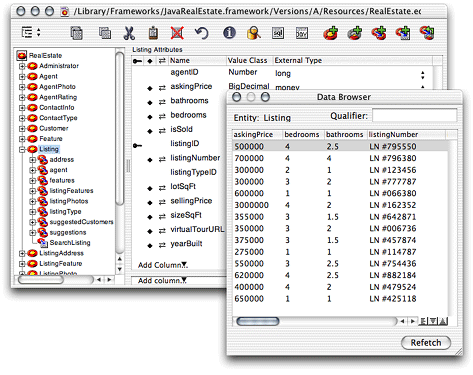Click the key icon beside listingID
473x375 pixels.
tap(137, 146)
